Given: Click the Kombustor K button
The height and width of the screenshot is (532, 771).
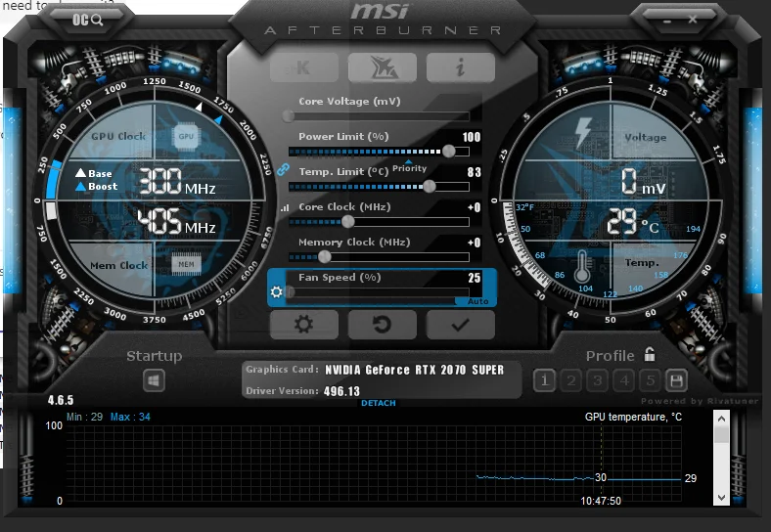Looking at the screenshot, I should click(x=304, y=67).
